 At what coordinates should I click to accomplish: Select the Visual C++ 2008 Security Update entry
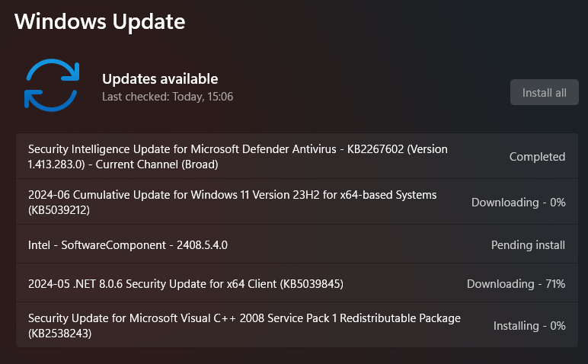(x=244, y=325)
